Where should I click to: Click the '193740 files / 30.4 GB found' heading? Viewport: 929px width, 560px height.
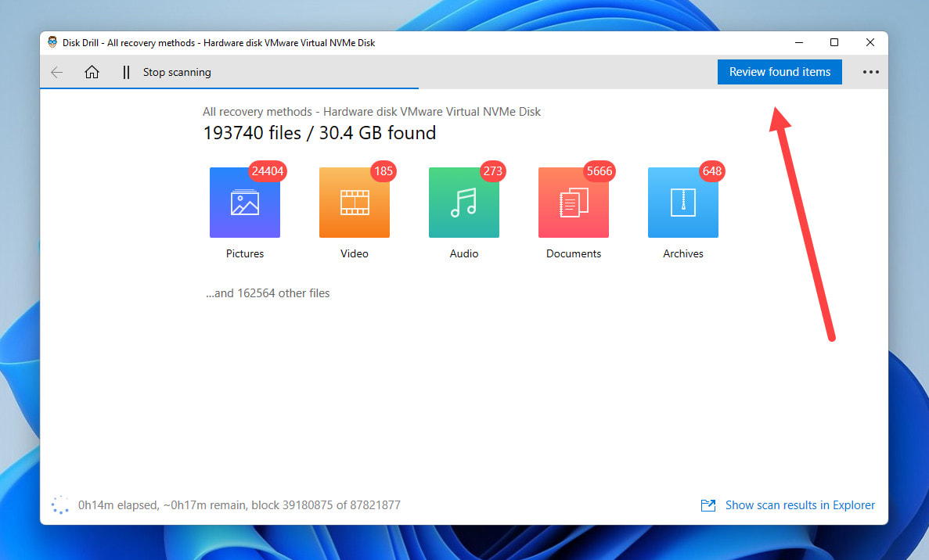pos(319,133)
